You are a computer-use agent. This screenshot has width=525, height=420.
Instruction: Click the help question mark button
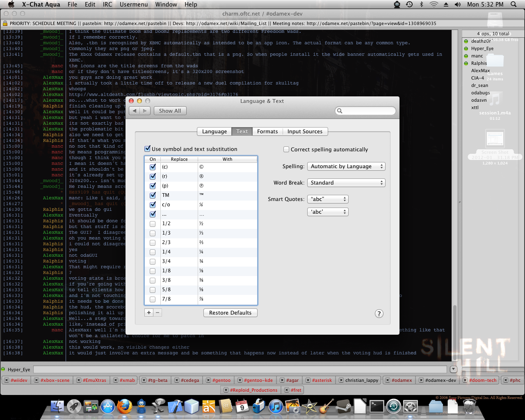click(x=379, y=314)
